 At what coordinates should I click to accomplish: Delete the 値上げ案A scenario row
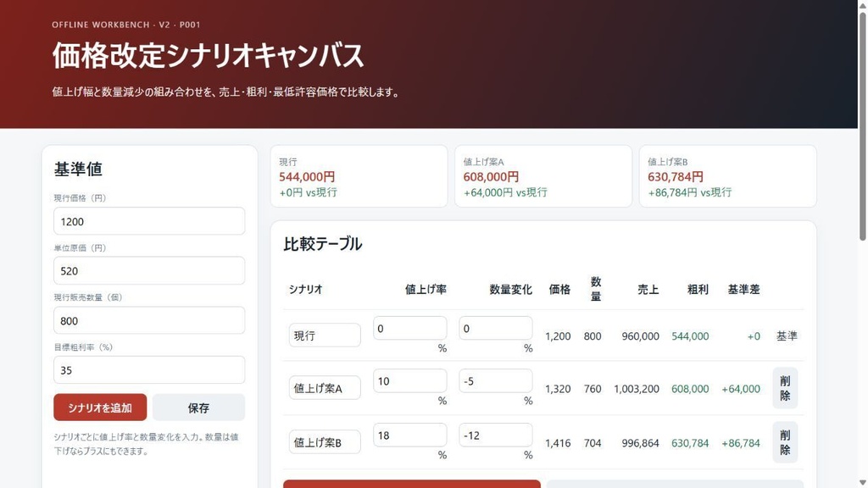pos(785,388)
